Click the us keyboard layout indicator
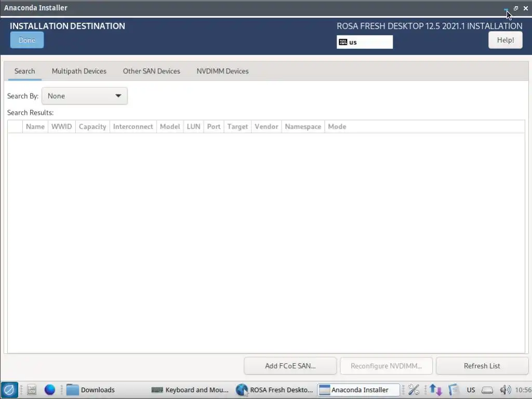The width and height of the screenshot is (532, 399). pos(364,42)
